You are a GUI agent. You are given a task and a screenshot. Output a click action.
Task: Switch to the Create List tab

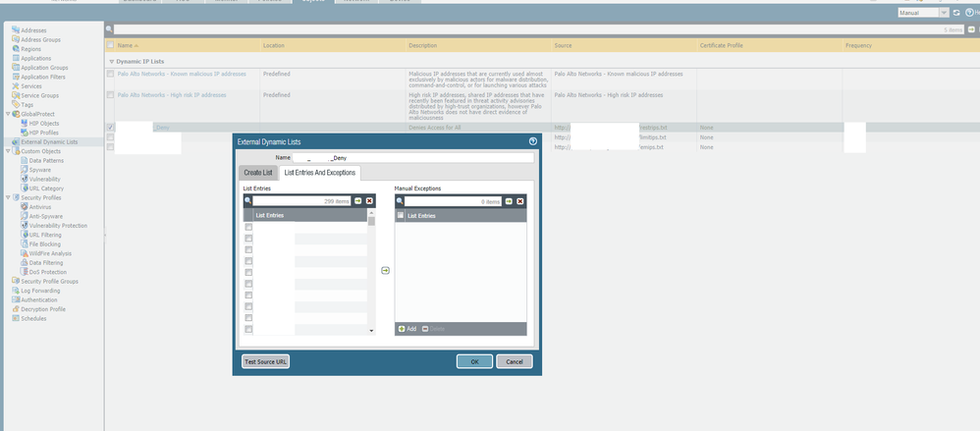(x=258, y=173)
